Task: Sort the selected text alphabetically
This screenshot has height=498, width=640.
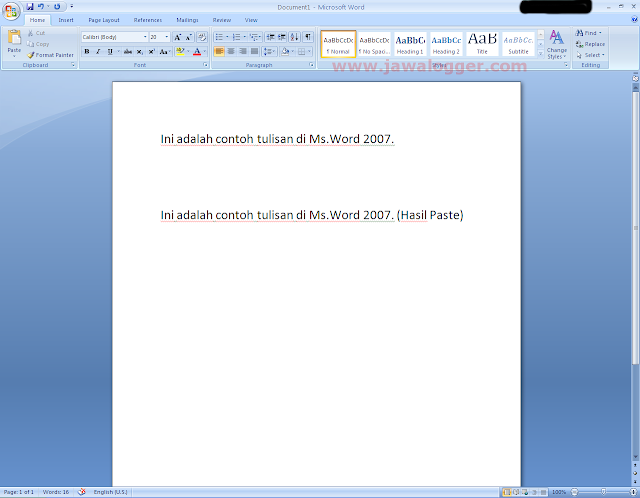Action: point(294,37)
